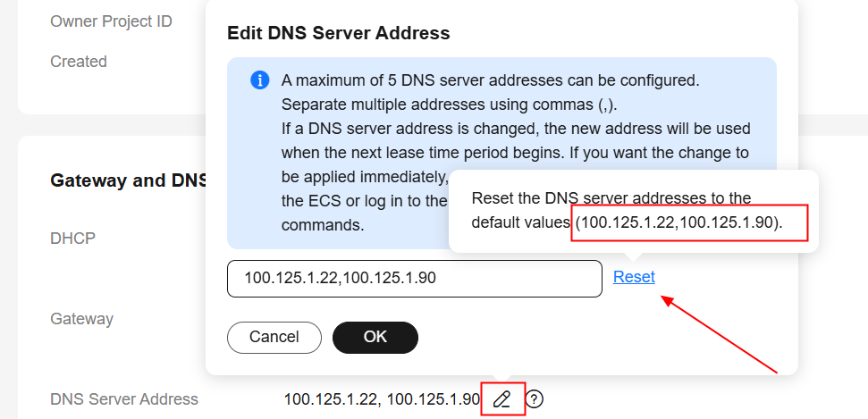Select the Owner Project ID label
Screen dimensions: 868x419
point(111,21)
